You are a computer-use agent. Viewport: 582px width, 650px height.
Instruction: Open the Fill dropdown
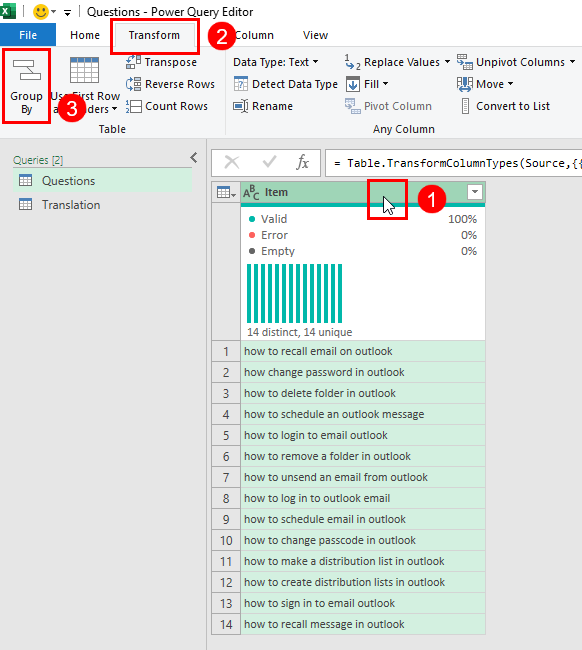367,84
